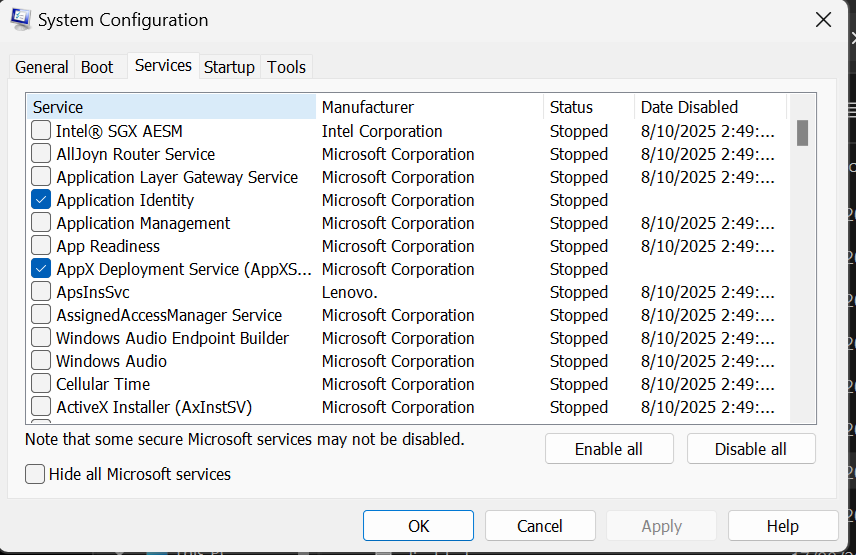
Task: Check the App Readiness service box
Action: point(41,246)
